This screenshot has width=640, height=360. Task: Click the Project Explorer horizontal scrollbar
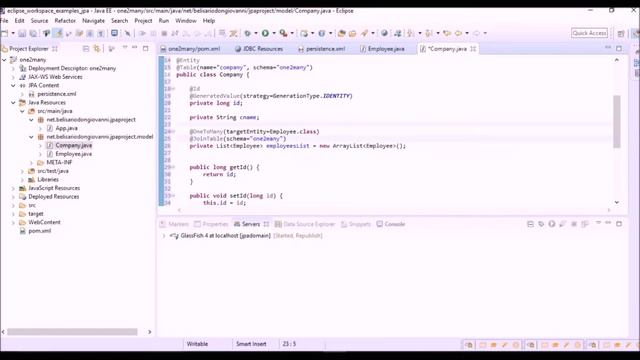[x=72, y=332]
